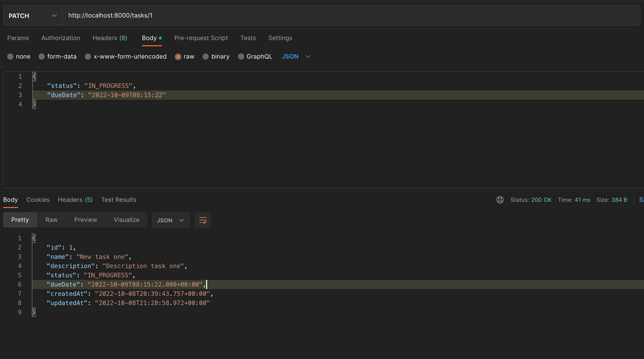644x359 pixels.
Task: Click the 41 ms response time
Action: (582, 200)
